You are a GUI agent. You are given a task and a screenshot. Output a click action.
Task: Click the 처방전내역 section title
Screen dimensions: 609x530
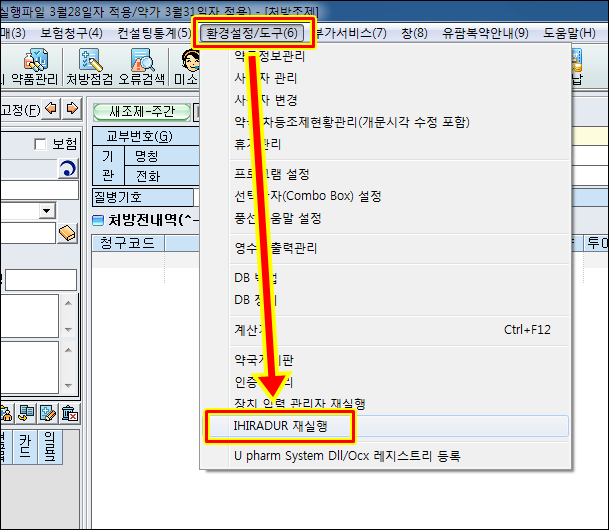coord(153,220)
